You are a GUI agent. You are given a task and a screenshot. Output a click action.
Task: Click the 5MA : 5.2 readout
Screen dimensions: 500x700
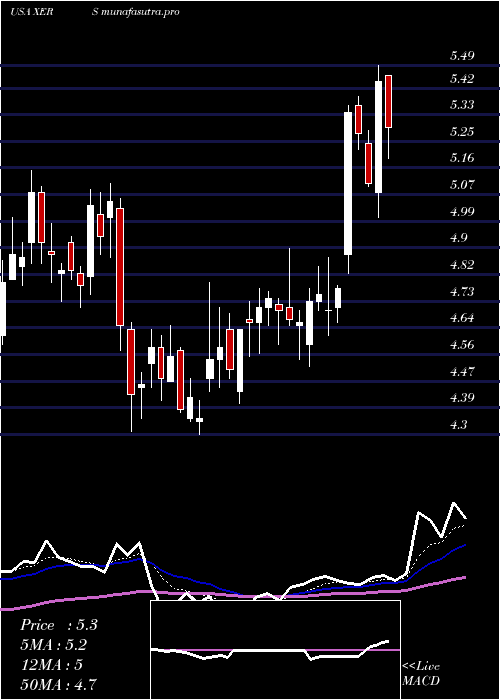(53, 645)
